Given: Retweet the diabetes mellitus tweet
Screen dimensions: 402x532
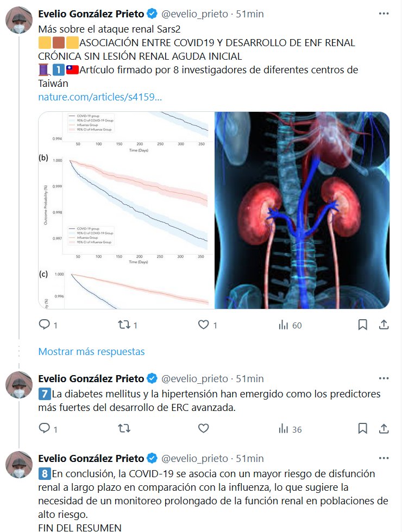Looking at the screenshot, I should pos(124,429).
